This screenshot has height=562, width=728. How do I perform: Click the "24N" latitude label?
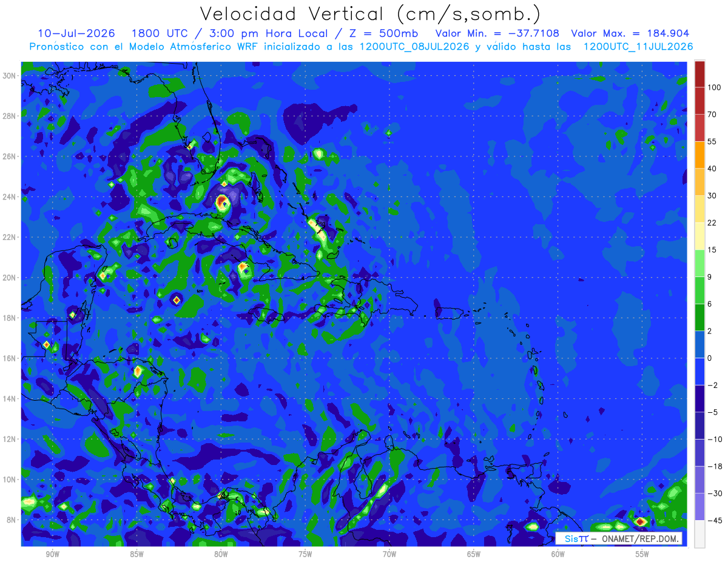pyautogui.click(x=10, y=197)
